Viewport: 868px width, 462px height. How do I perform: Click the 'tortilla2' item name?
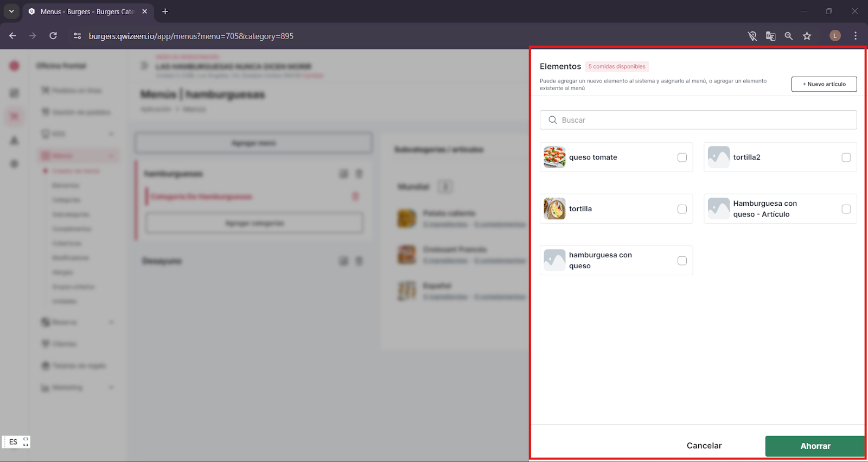click(746, 157)
